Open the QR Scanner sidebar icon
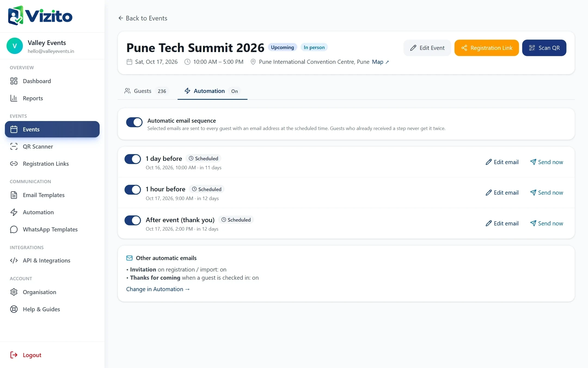Screen dimensions: 588x368 click(x=14, y=147)
